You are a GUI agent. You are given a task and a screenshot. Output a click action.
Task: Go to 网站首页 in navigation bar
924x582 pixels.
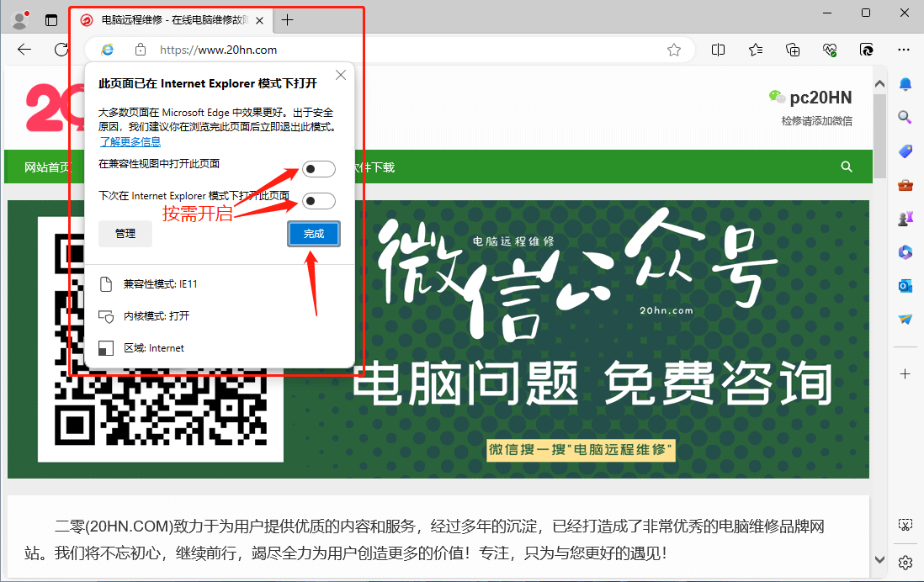tap(47, 167)
